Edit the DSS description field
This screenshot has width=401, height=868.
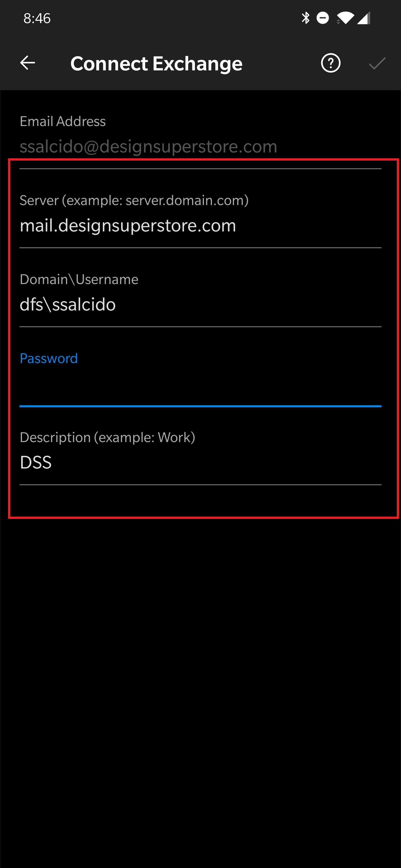[x=36, y=462]
